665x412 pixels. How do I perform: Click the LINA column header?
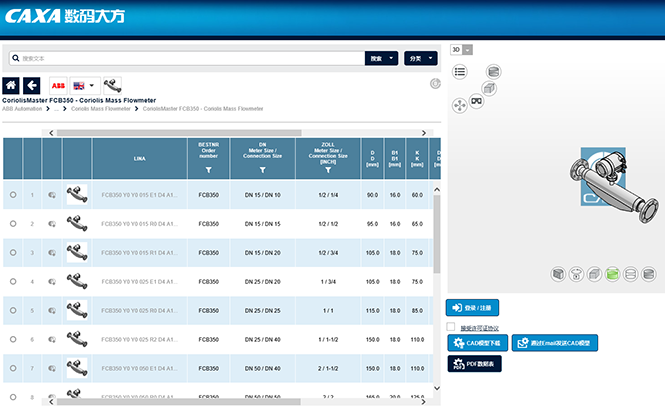(140, 158)
